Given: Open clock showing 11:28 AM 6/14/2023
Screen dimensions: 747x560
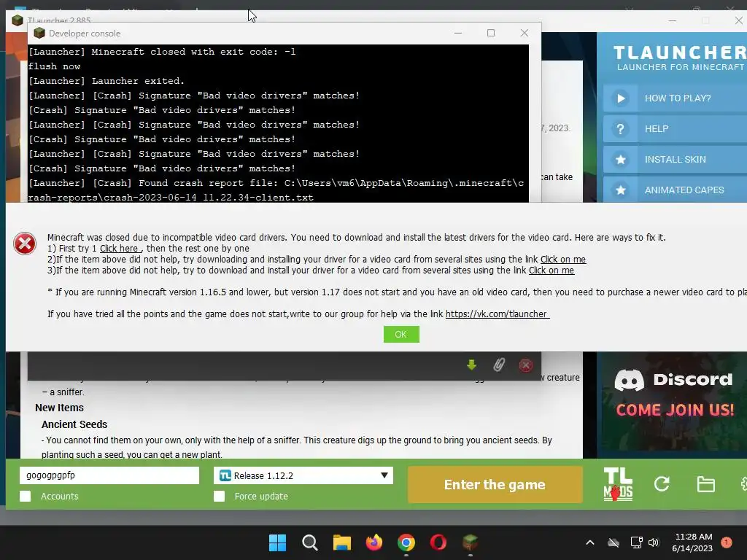Looking at the screenshot, I should pos(693,542).
